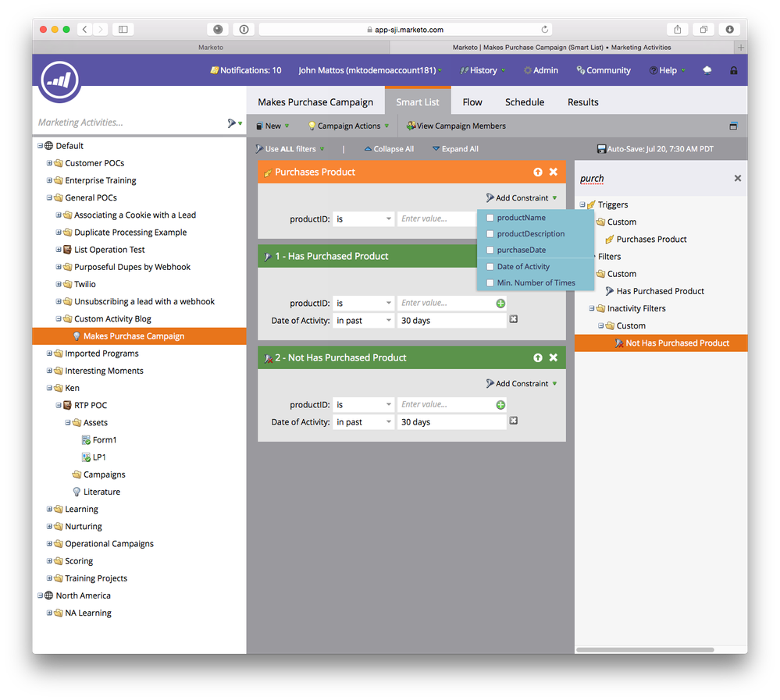Viewport: 780px width, 700px height.
Task: Clear the purch search box
Action: click(738, 178)
